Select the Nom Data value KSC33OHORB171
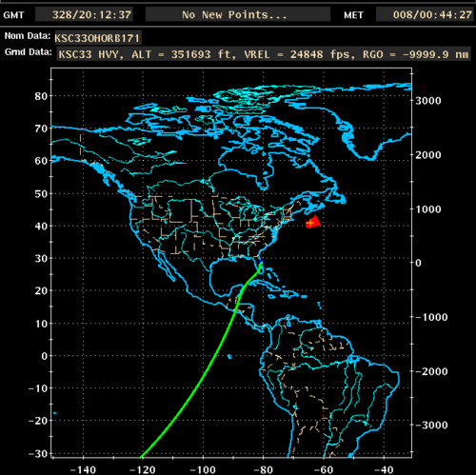476x475 pixels. click(98, 38)
